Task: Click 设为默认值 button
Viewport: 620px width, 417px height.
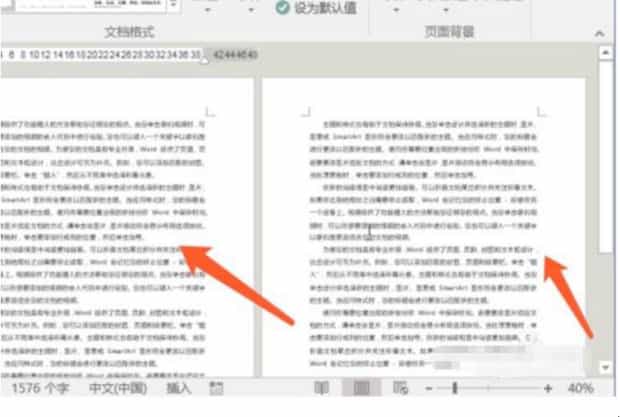Action: (x=315, y=8)
